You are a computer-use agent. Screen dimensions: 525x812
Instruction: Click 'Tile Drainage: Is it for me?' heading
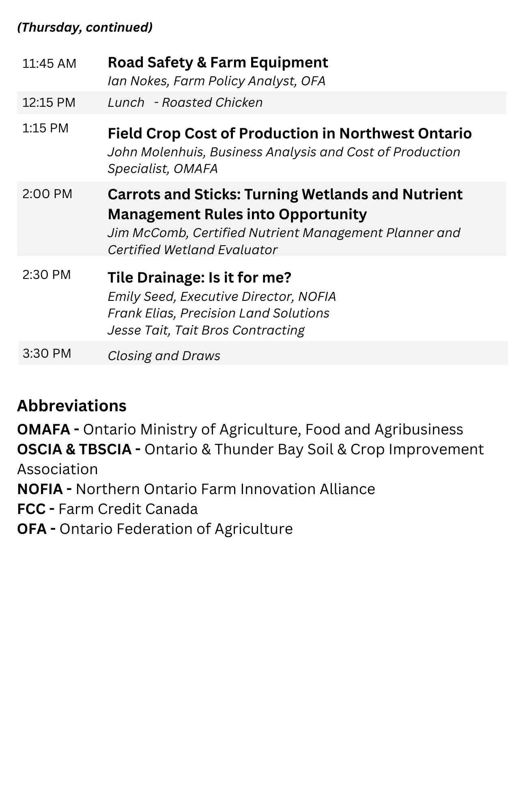point(199,278)
